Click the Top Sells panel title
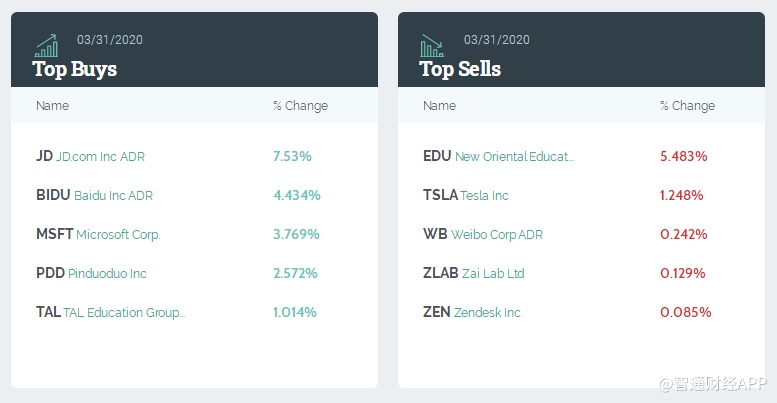This screenshot has width=777, height=403. (460, 69)
